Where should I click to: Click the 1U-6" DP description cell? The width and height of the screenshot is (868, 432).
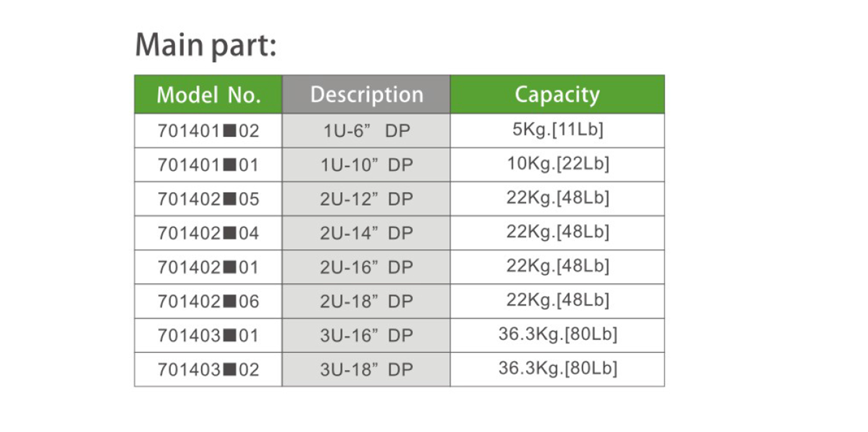coord(366,131)
